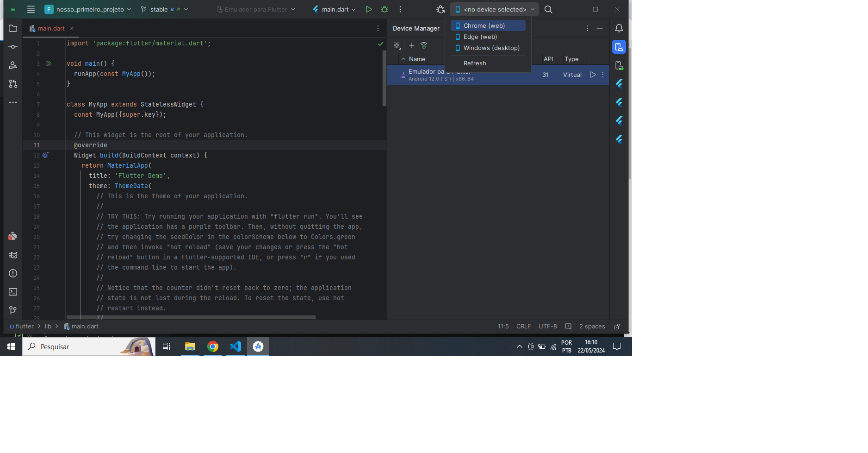Screen dimensions: 868x453
Task: Add a new device with plus icon
Action: point(412,45)
